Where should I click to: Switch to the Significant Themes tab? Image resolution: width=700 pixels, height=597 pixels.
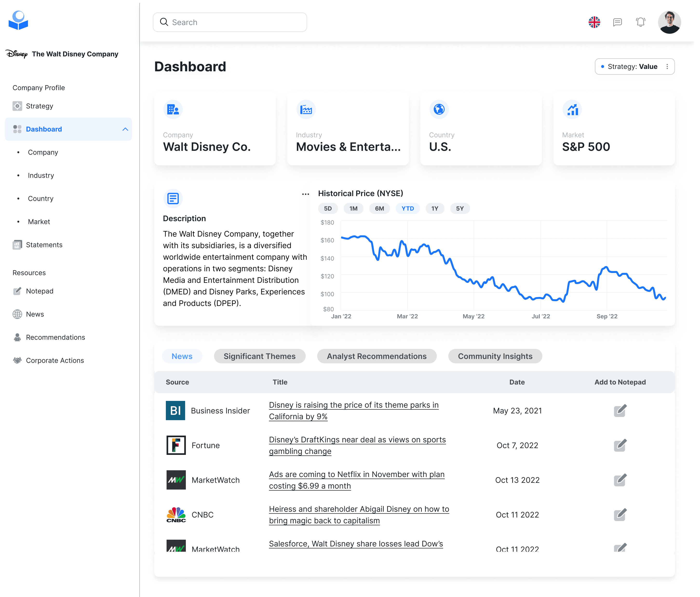259,356
